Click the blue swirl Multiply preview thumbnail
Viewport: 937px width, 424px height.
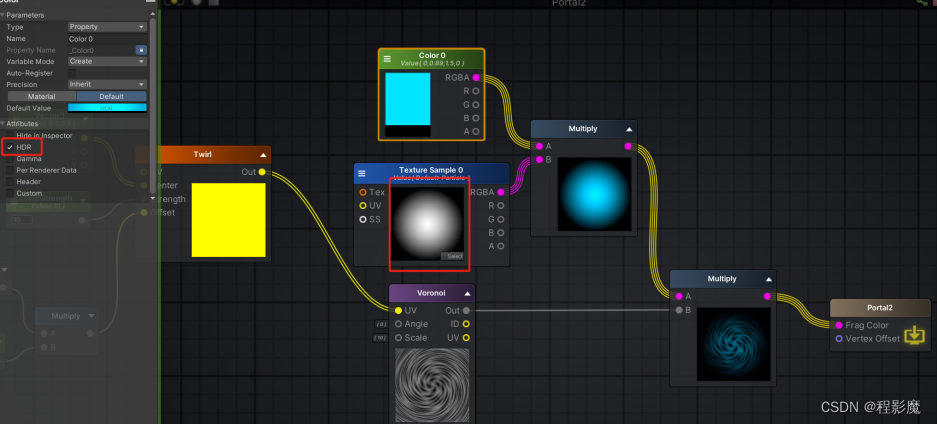(x=734, y=344)
